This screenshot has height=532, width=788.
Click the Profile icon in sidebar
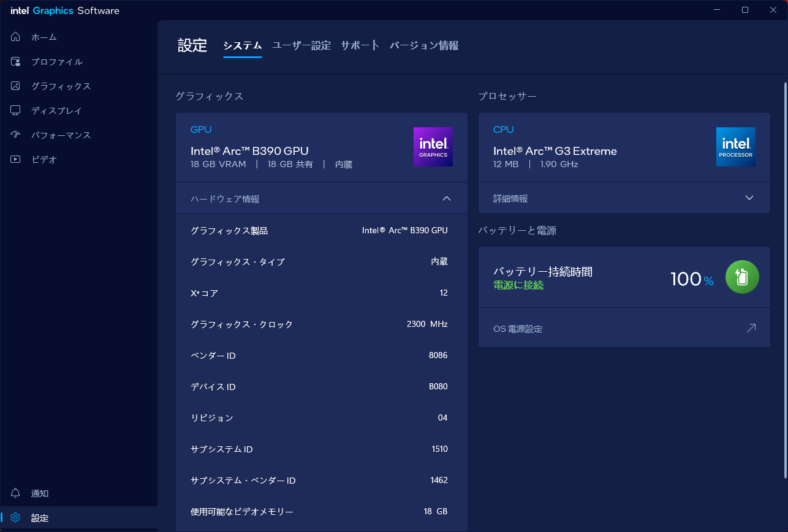16,62
